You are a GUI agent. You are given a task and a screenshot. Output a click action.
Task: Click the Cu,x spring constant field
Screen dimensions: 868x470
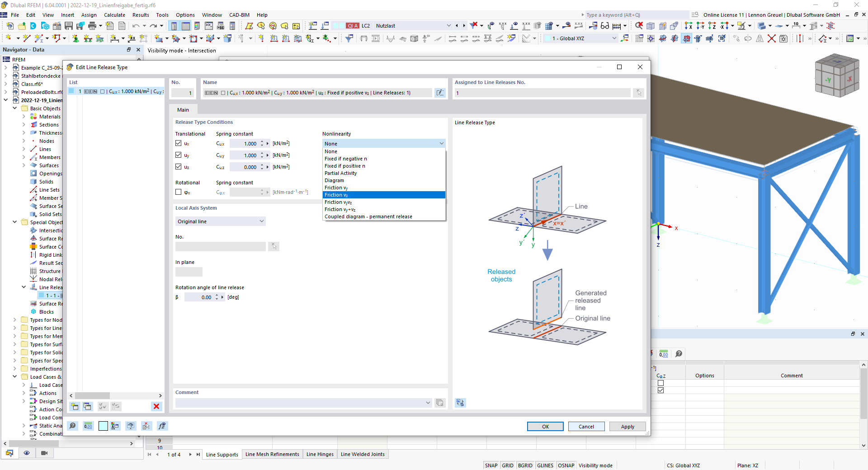[x=244, y=144]
